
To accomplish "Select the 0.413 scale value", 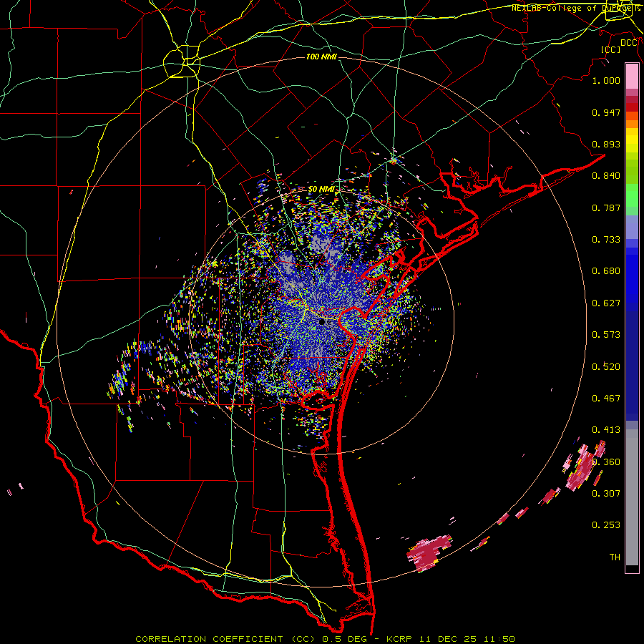I will point(606,430).
